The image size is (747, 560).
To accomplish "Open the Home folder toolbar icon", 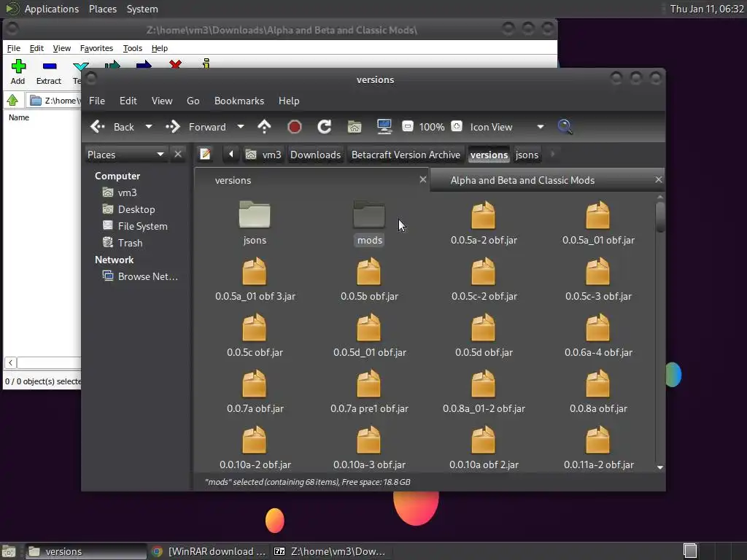I will 355,127.
